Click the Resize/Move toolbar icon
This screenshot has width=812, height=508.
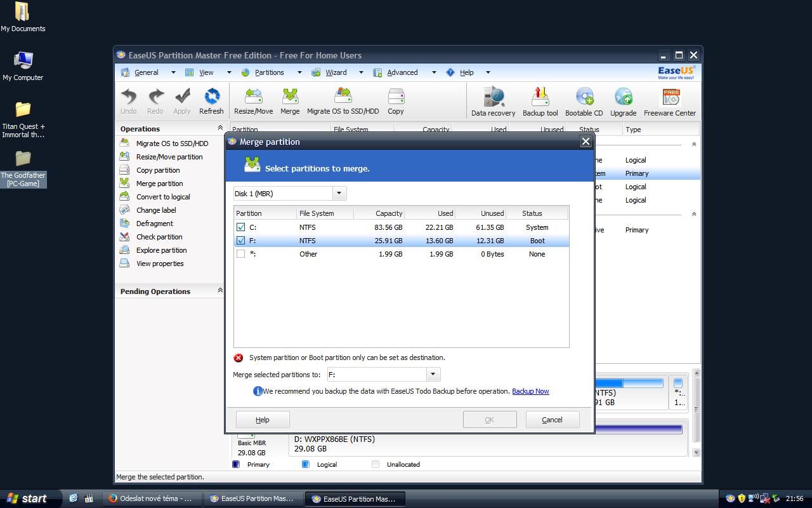253,101
